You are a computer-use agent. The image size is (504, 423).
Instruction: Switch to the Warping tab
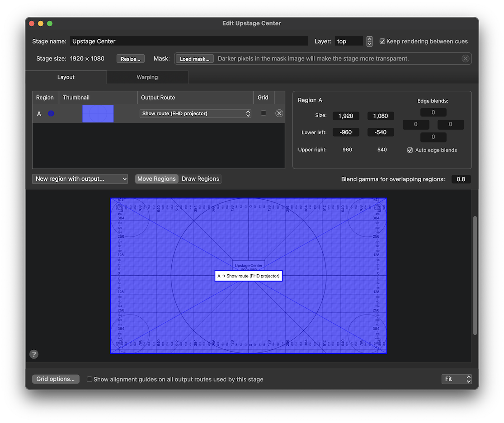147,77
